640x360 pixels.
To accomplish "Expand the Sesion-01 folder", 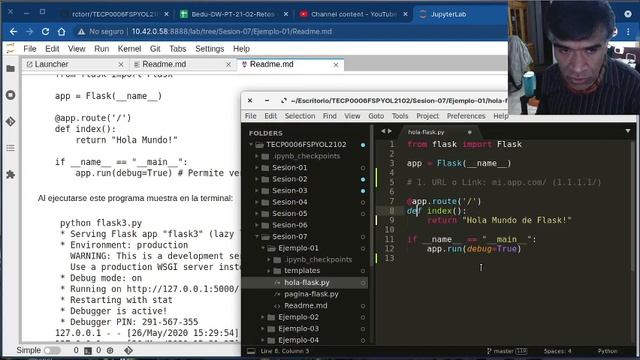I will click(x=257, y=168).
